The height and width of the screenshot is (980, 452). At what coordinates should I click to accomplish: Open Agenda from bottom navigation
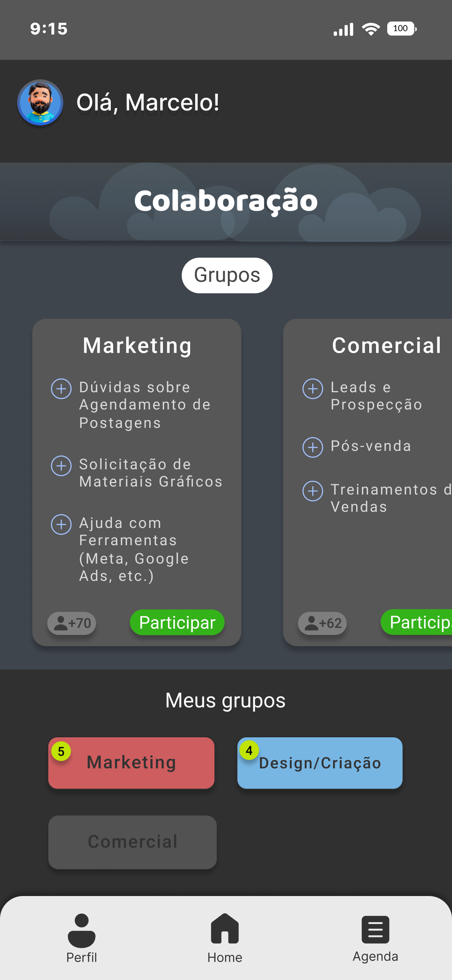[x=375, y=938]
